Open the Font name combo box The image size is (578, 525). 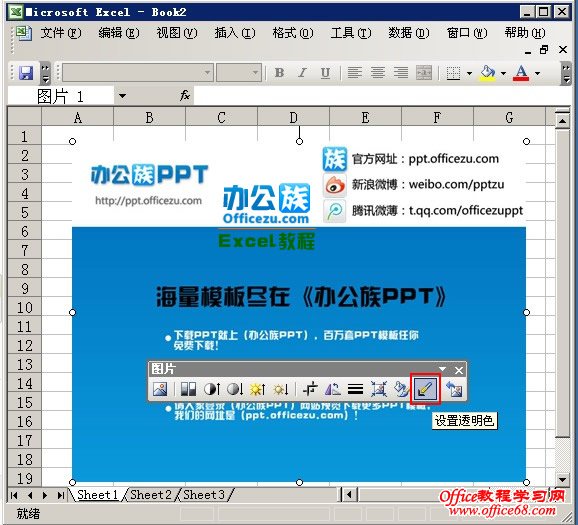138,73
